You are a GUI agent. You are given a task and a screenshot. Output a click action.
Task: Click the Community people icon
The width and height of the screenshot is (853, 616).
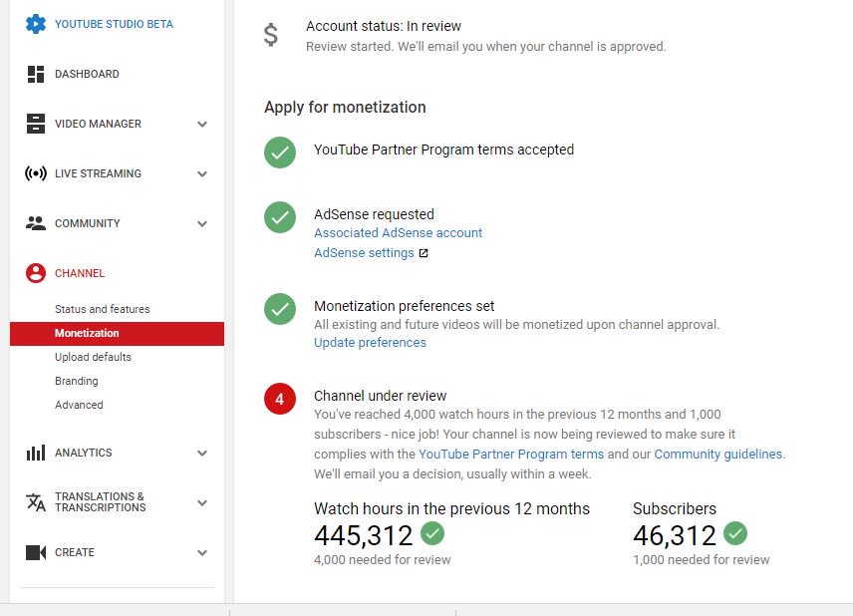pos(36,223)
